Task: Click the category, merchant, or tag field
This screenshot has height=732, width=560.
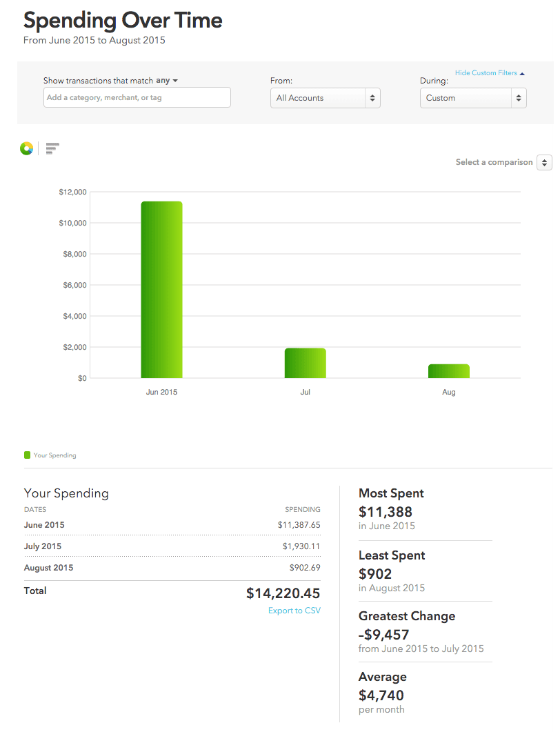Action: pyautogui.click(x=137, y=98)
